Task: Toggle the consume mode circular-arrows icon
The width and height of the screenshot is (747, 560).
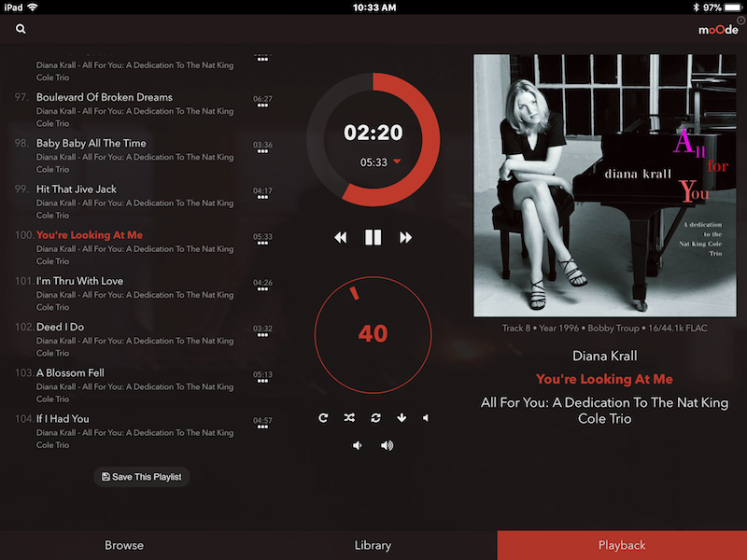Action: tap(376, 417)
